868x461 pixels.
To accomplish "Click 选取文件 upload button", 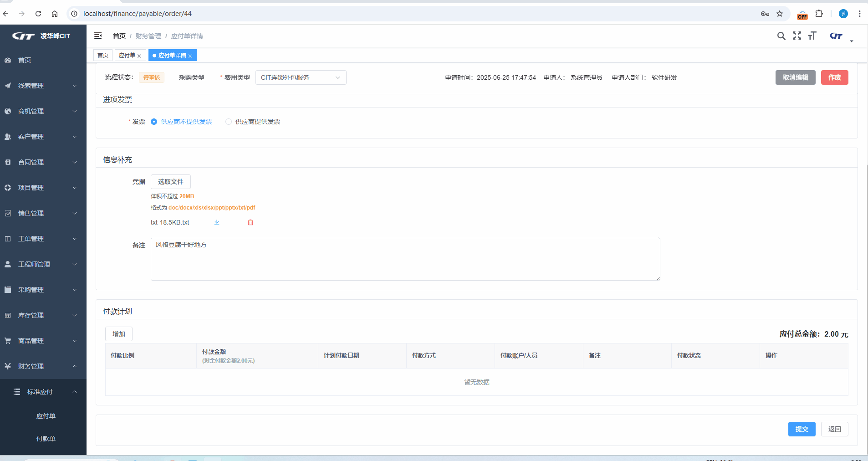I will pos(171,182).
